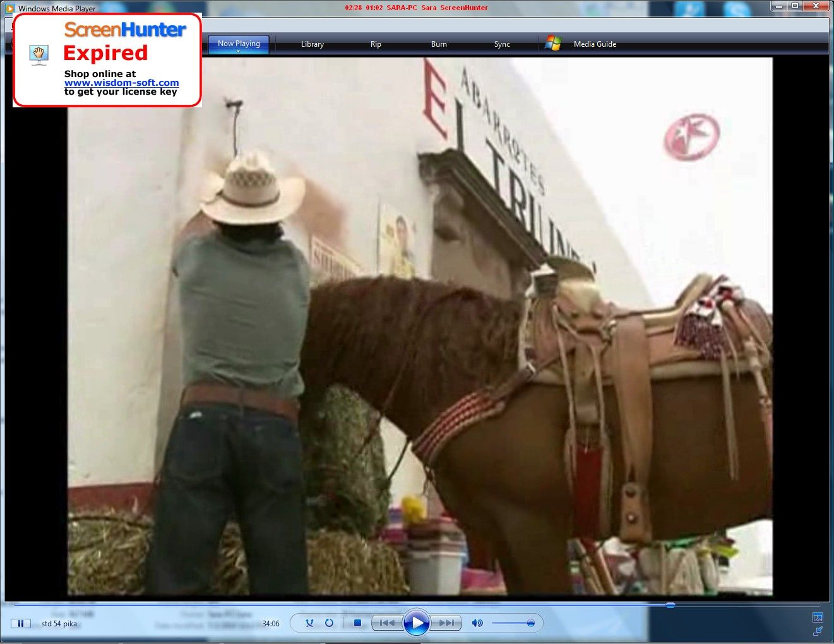The image size is (834, 644).
Task: Click the Windows logo icon by Media Guide
Action: pos(553,43)
